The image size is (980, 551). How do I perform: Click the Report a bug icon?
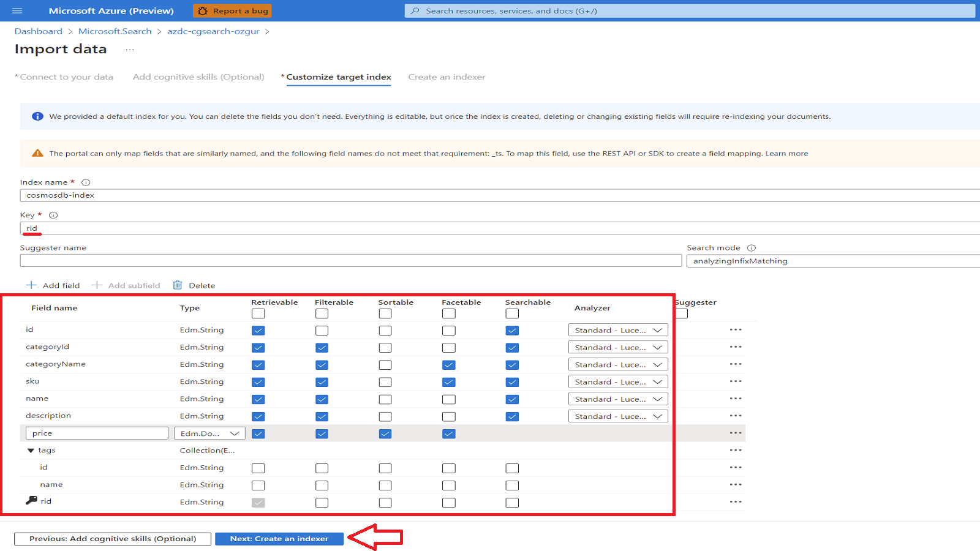point(202,10)
